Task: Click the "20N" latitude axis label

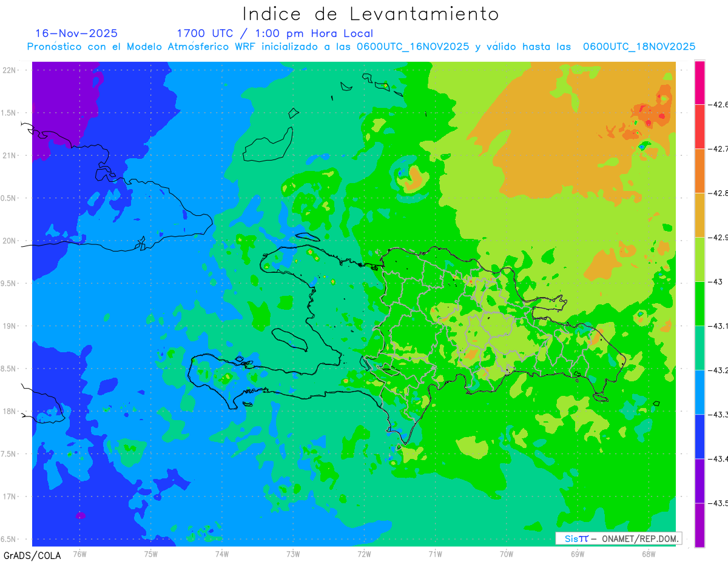Action: (9, 241)
